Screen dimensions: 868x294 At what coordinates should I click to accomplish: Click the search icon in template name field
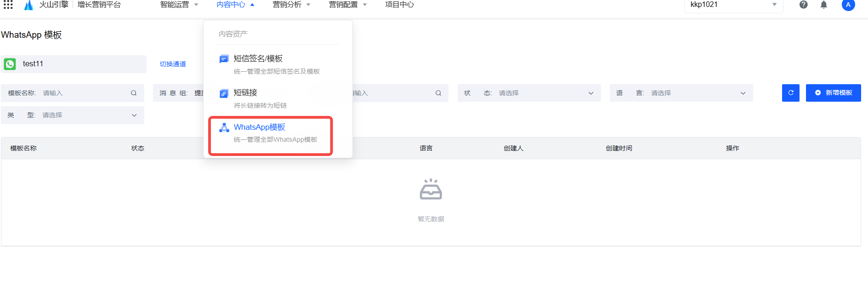coord(134,93)
